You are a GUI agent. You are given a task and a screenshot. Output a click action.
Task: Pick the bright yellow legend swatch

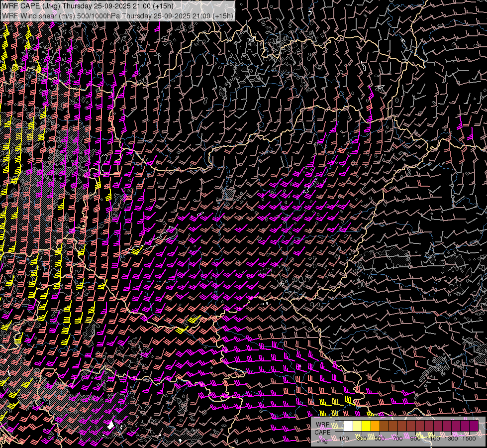point(366,426)
